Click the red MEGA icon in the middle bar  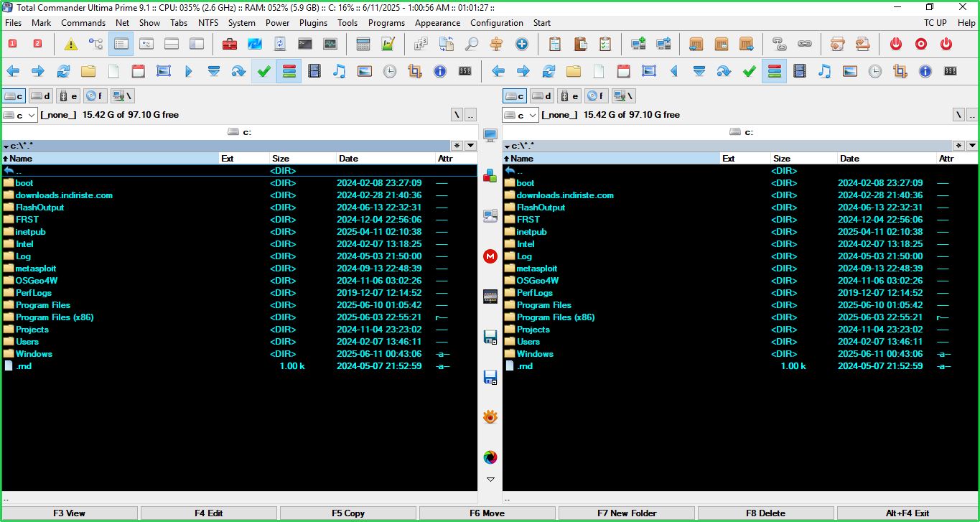pyautogui.click(x=490, y=256)
